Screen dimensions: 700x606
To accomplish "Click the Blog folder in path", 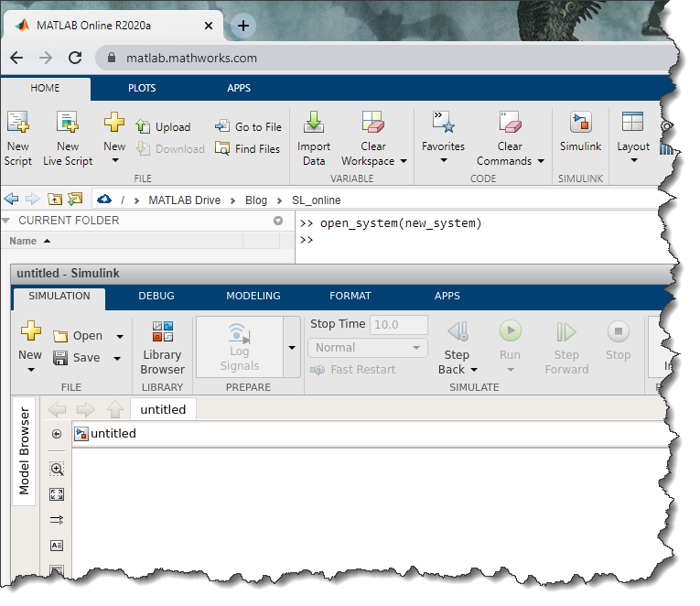I will (x=255, y=200).
